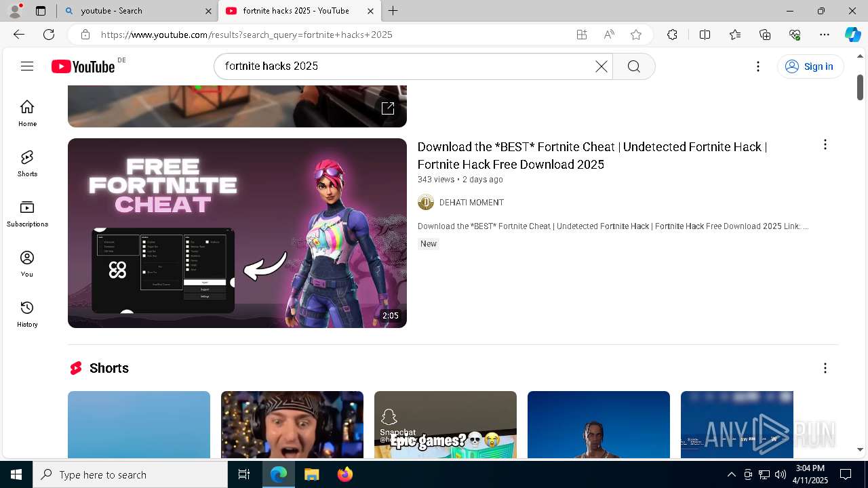Click the YouTube logo
Viewport: 868px width, 488px height.
click(x=83, y=66)
